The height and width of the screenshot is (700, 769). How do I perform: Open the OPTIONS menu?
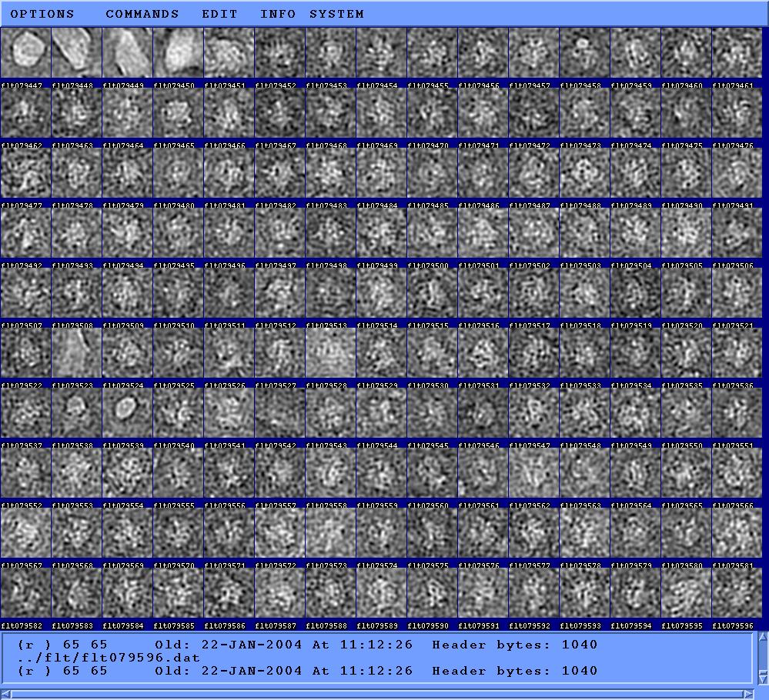42,14
